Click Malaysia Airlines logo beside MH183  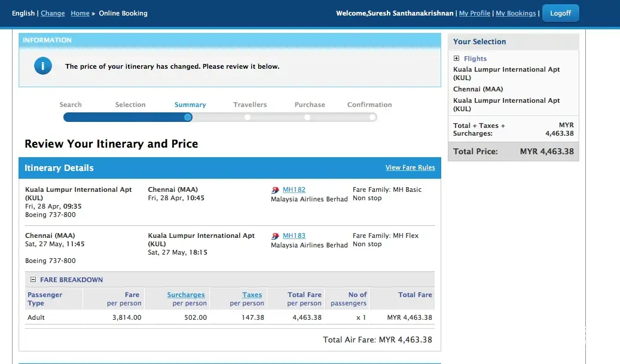tap(275, 236)
